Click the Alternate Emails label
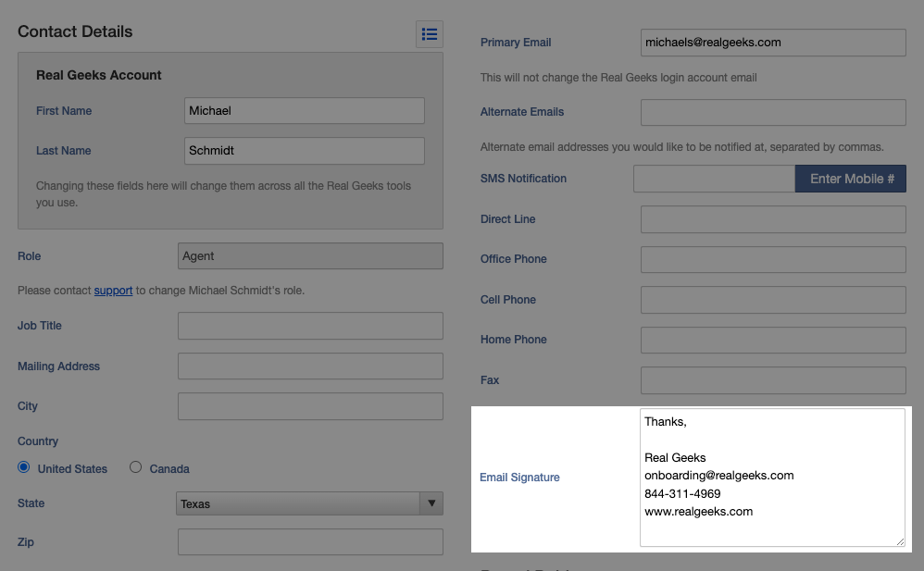924x571 pixels. (x=522, y=112)
